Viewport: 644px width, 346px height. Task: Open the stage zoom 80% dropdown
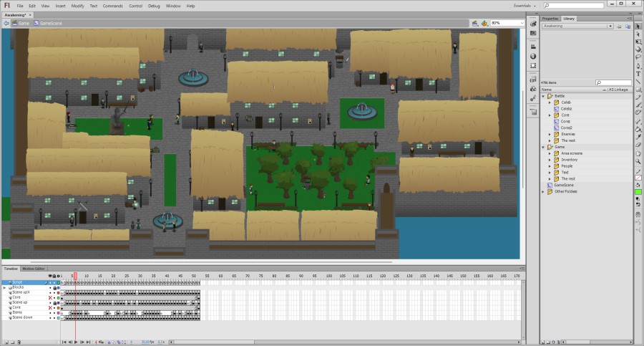click(x=504, y=23)
